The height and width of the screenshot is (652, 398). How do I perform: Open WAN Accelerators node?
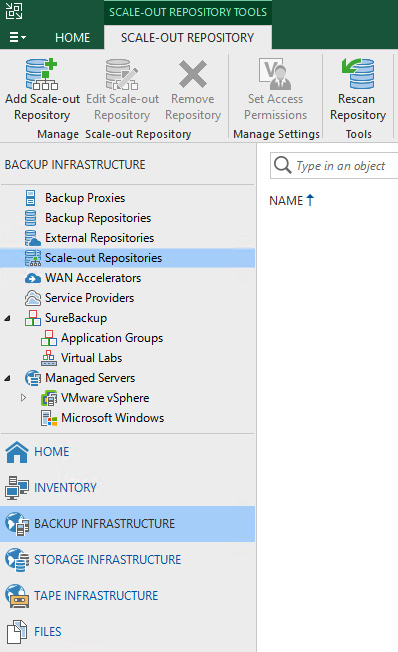point(93,278)
